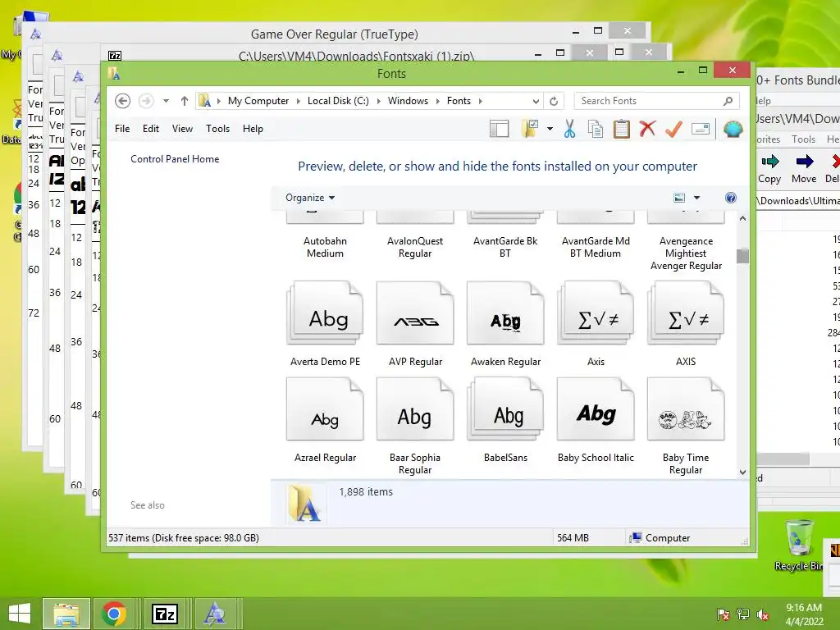The width and height of the screenshot is (840, 630).
Task: Click Windows breadcrumb in address bar
Action: [x=408, y=101]
